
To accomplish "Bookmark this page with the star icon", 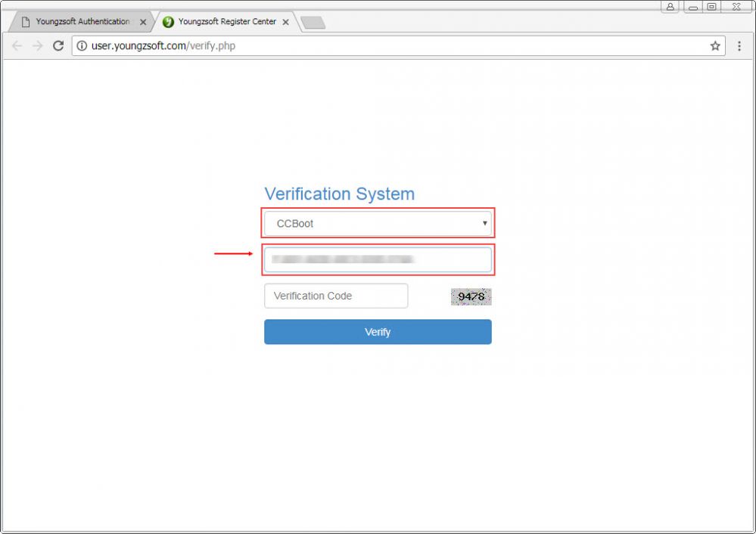I will point(715,46).
